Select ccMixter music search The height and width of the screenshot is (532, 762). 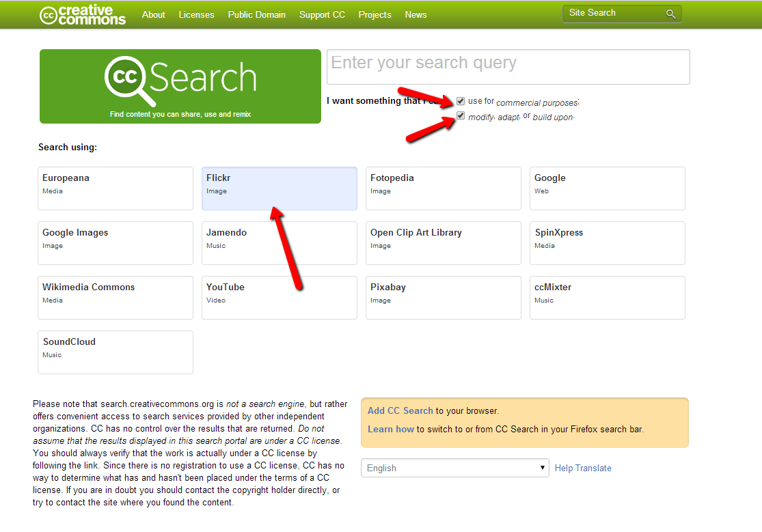coord(608,298)
